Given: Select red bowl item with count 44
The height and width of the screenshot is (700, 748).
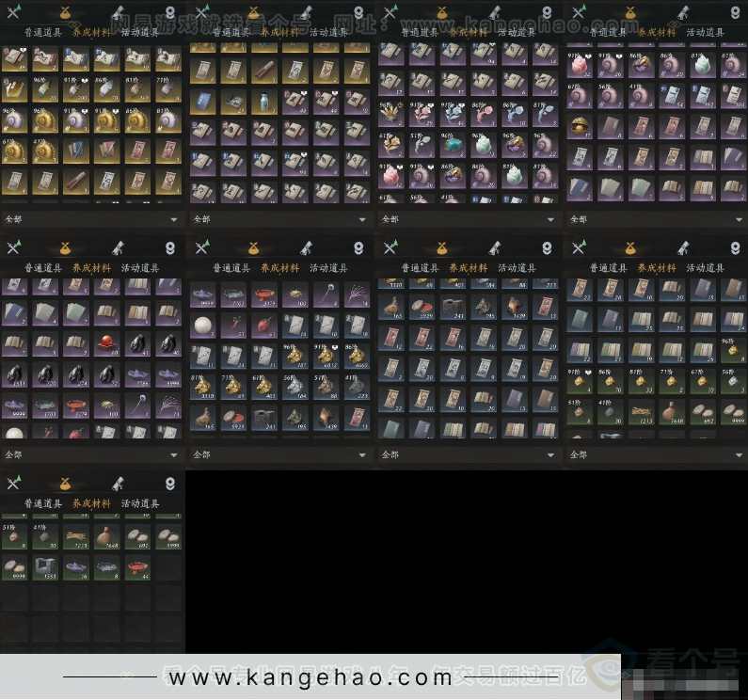Looking at the screenshot, I should [x=137, y=566].
